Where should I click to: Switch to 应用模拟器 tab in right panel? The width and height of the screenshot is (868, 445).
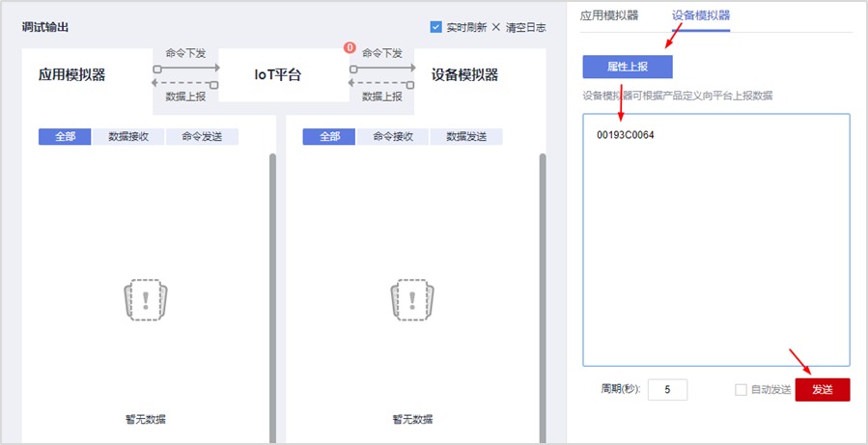(608, 15)
